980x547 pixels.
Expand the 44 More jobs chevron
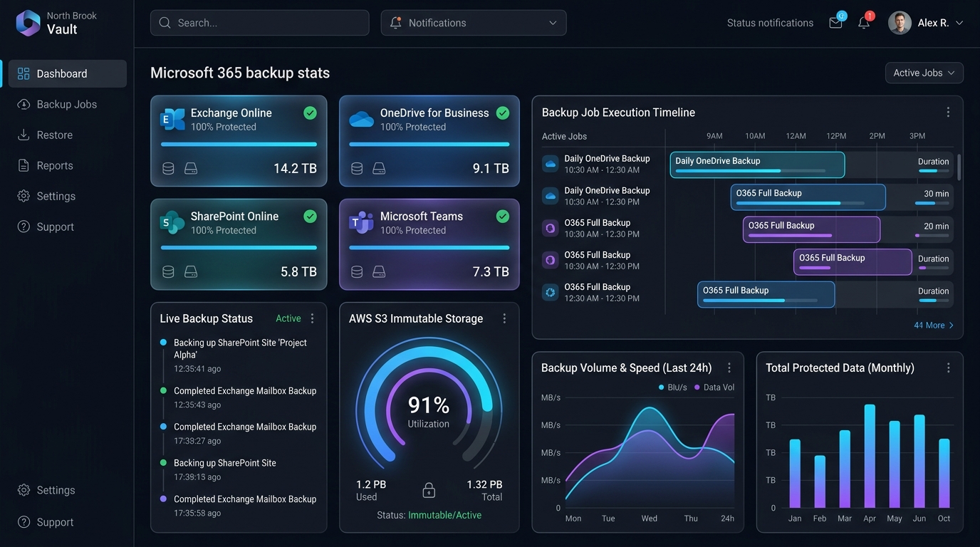pos(952,325)
